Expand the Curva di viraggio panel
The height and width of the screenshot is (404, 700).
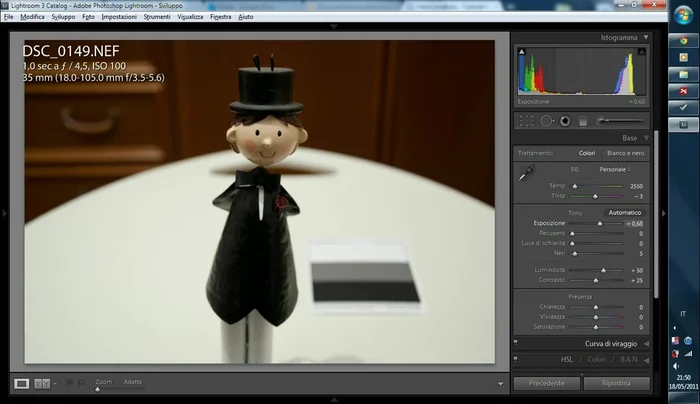645,344
